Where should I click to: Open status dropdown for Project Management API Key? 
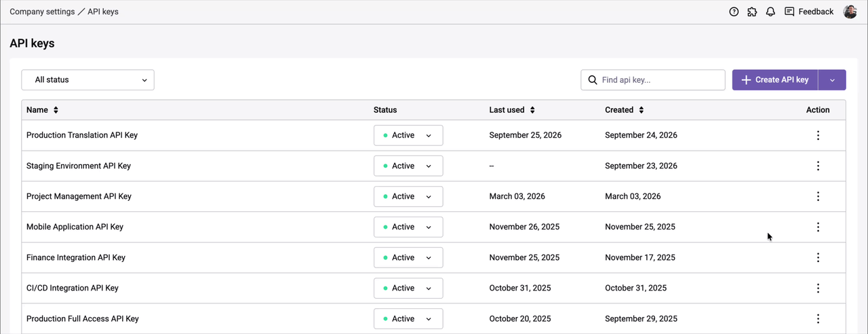pyautogui.click(x=408, y=196)
